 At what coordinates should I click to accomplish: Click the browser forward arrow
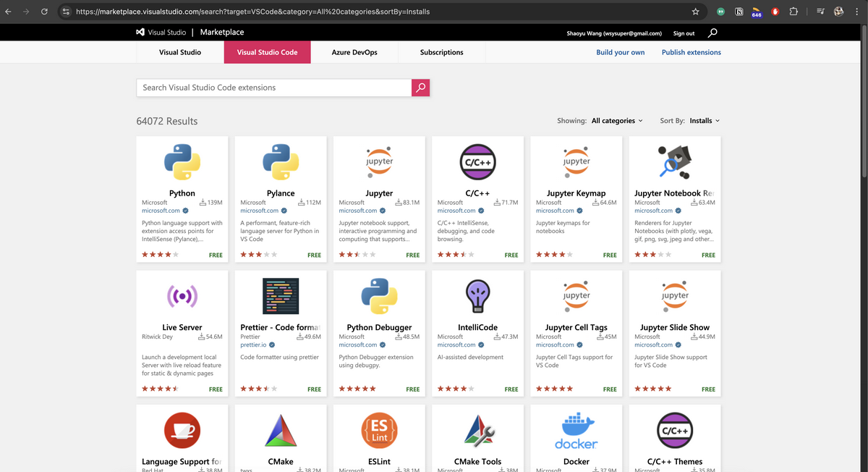tap(27, 12)
